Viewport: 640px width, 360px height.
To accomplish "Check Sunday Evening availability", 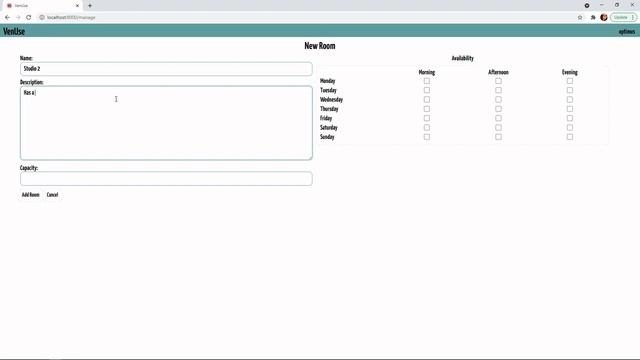I will point(570,137).
